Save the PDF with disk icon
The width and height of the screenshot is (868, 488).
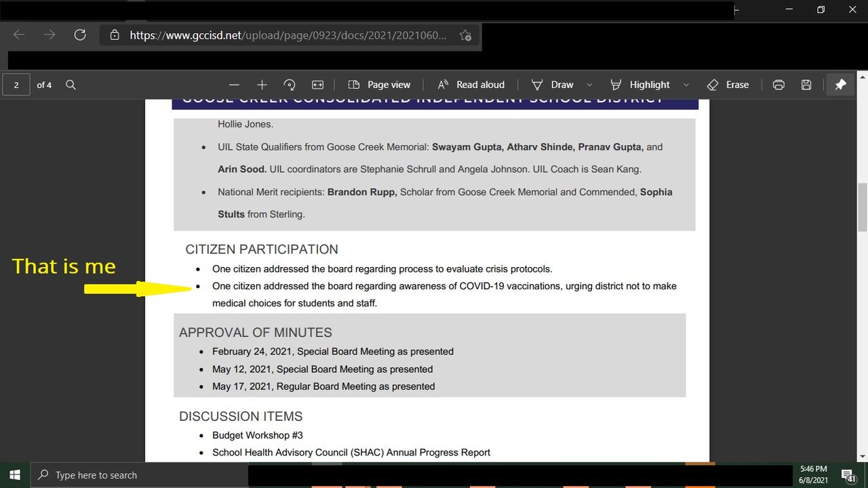(x=806, y=85)
